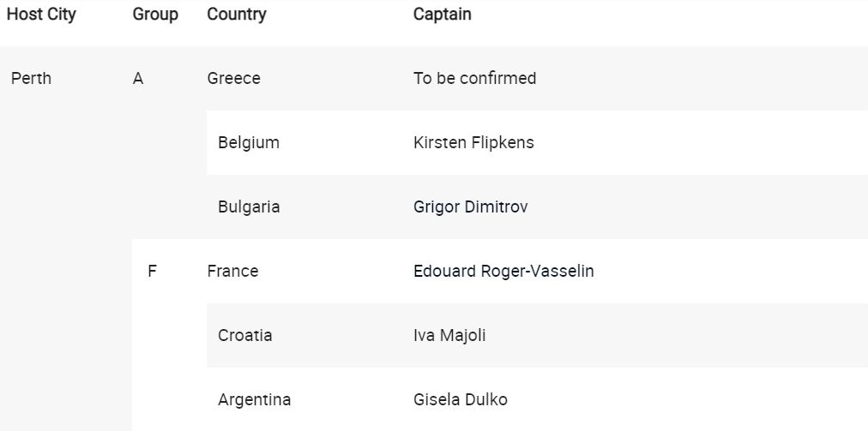This screenshot has height=431, width=868.
Task: Select the Group F cell
Action: (152, 271)
